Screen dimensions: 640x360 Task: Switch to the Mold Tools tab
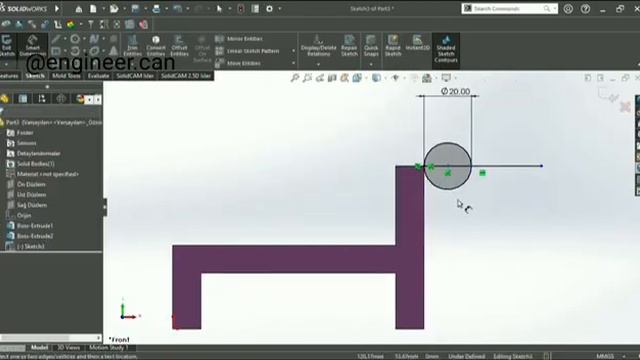66,76
